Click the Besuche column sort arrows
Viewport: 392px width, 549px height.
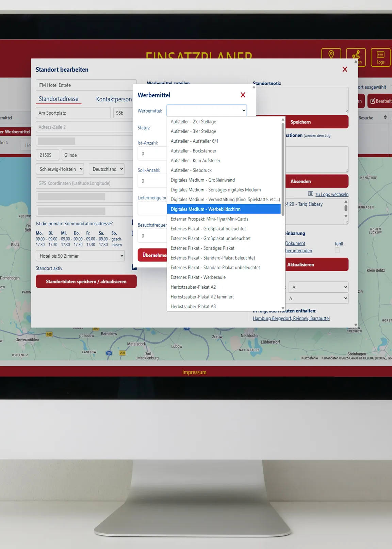385,117
